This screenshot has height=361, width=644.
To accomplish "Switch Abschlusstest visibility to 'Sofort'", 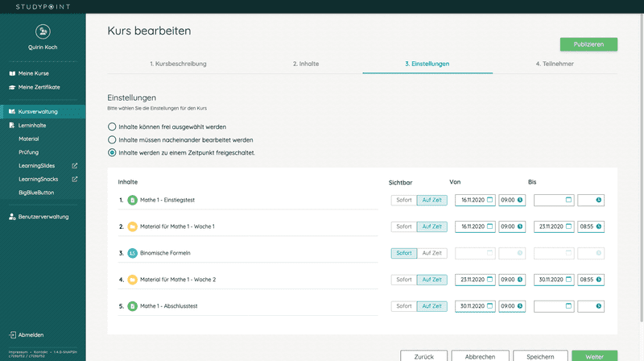I will pos(403,306).
